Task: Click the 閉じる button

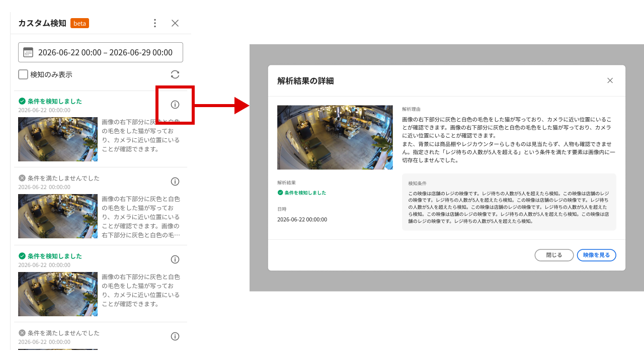Action: 554,255
